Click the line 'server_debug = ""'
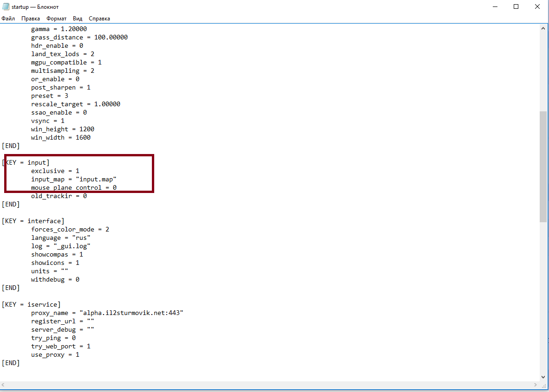Viewport: 549px width, 392px height. pyautogui.click(x=63, y=330)
